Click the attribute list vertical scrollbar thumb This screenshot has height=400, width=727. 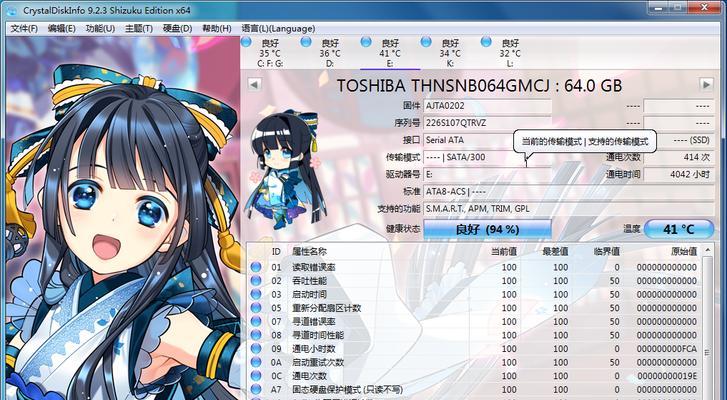pos(708,353)
